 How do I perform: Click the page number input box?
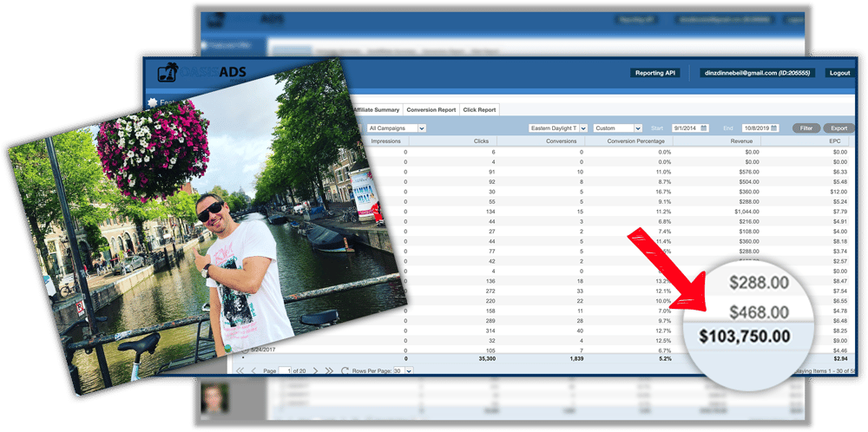[285, 370]
